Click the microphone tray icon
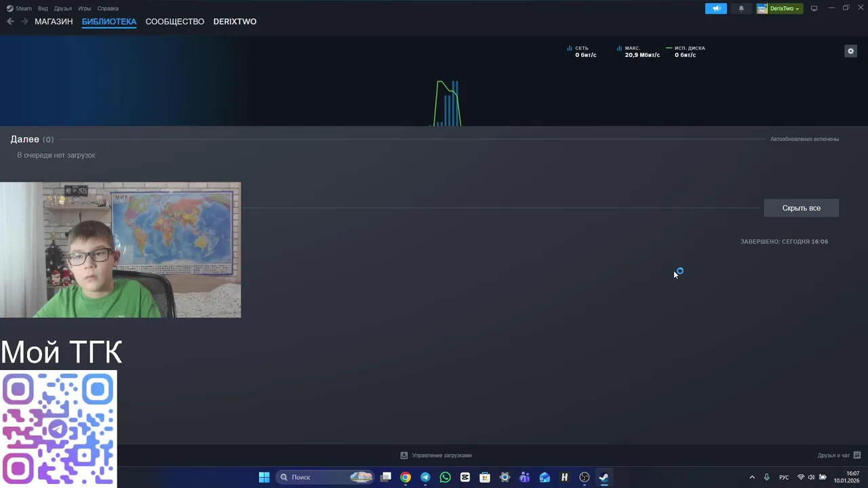868x488 pixels. coord(767,477)
